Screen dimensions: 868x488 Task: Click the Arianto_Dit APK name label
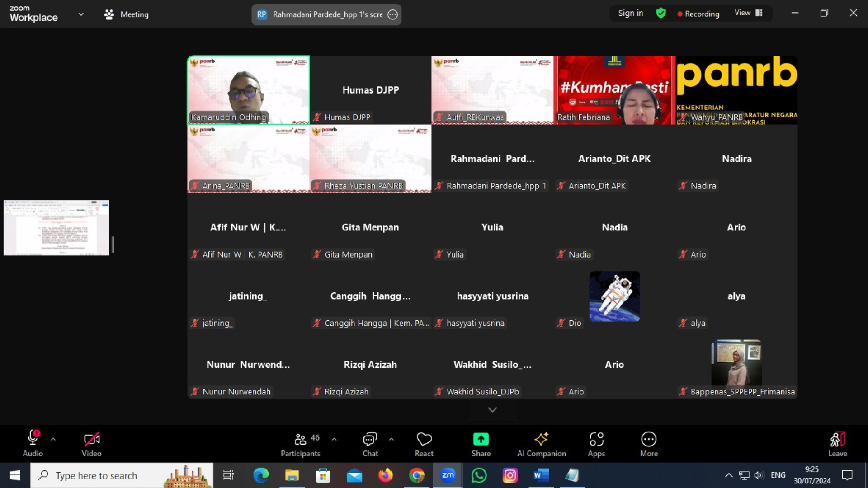[x=597, y=186]
